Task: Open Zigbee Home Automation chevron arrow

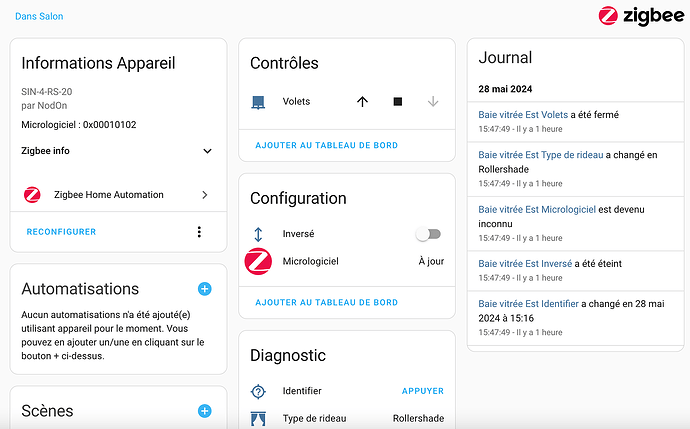Action: tap(205, 194)
